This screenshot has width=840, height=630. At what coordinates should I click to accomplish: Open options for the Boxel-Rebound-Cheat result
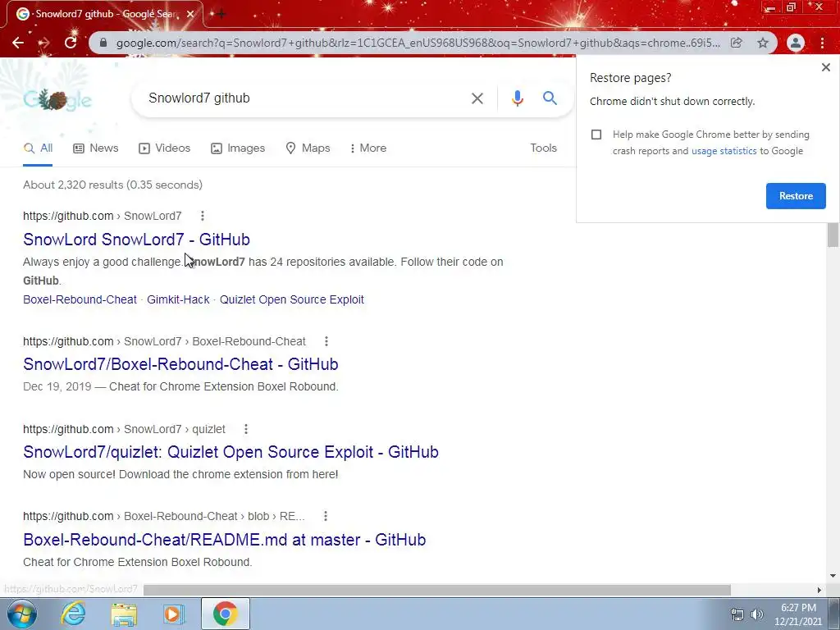point(326,341)
